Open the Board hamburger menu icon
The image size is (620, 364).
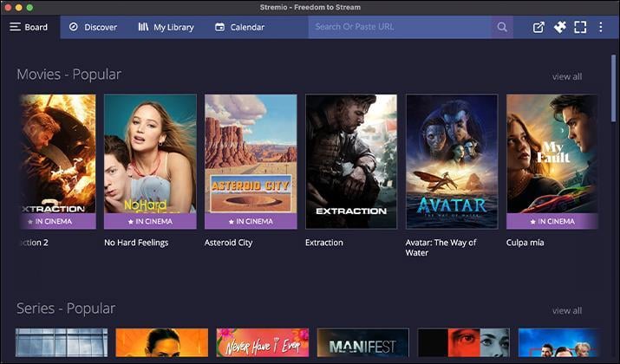coord(15,27)
